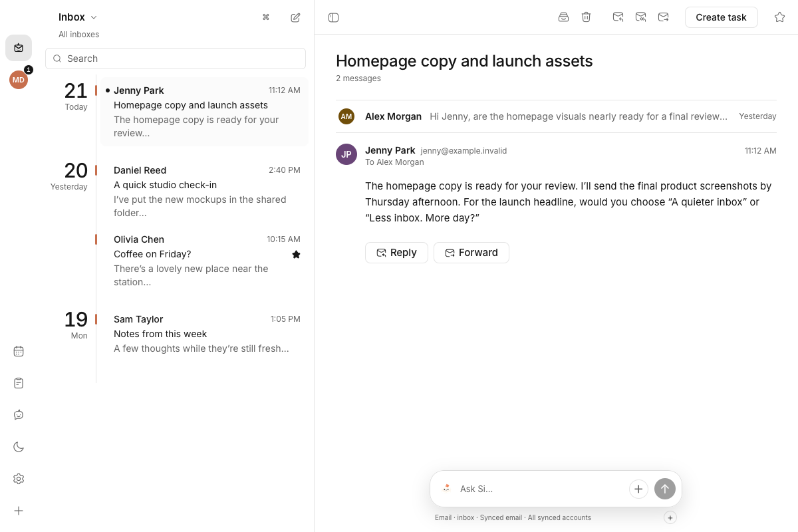Click the 'All inboxes' label
Screen dimensions: 798x532
coord(78,35)
